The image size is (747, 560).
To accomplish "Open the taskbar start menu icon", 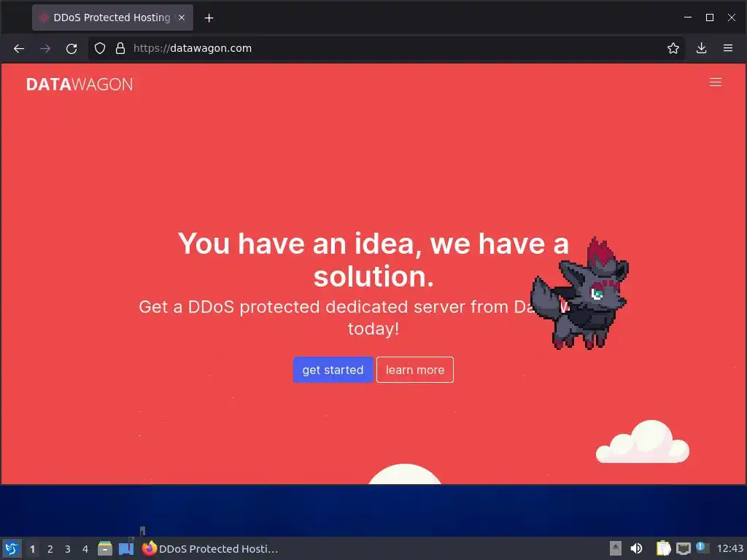I will pyautogui.click(x=12, y=548).
